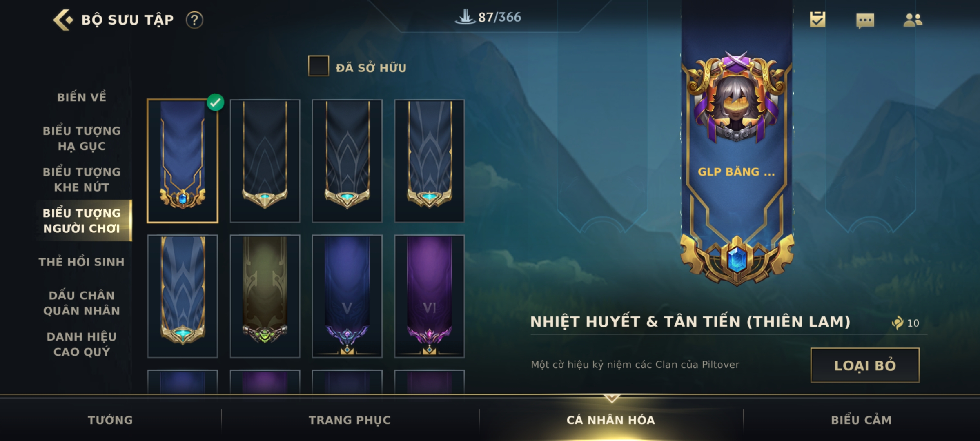
Task: Click the Loại Bỏ button
Action: 865,365
